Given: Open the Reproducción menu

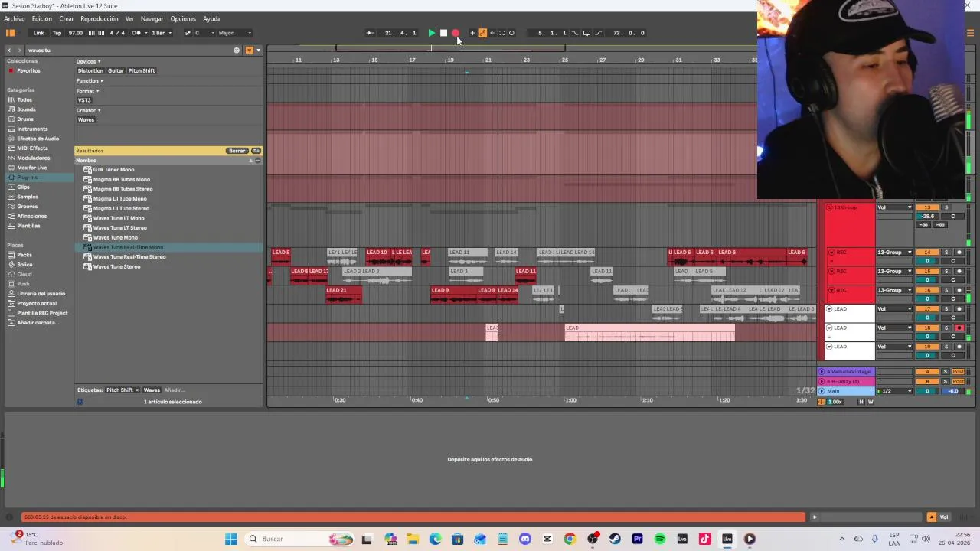Looking at the screenshot, I should (100, 18).
